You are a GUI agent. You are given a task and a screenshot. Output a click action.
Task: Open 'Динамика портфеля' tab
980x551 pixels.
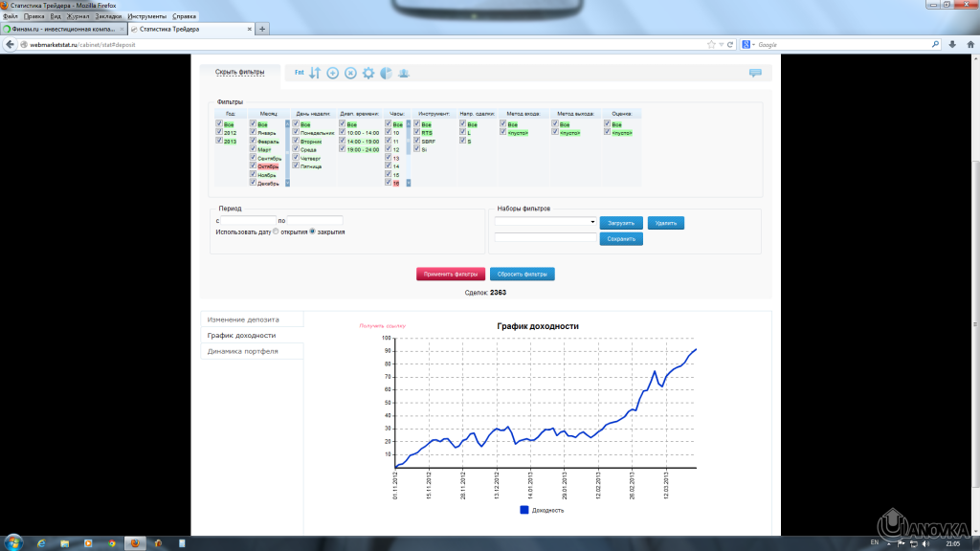243,351
